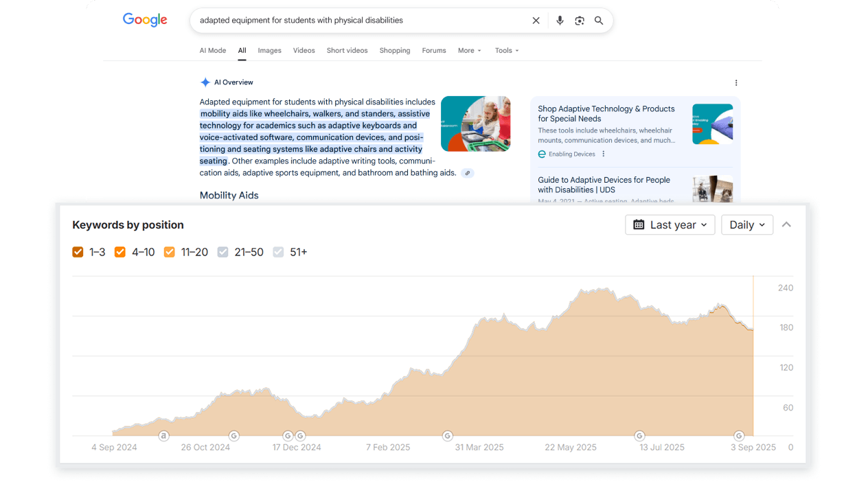Open AI Overview three-dot options menu

point(736,82)
